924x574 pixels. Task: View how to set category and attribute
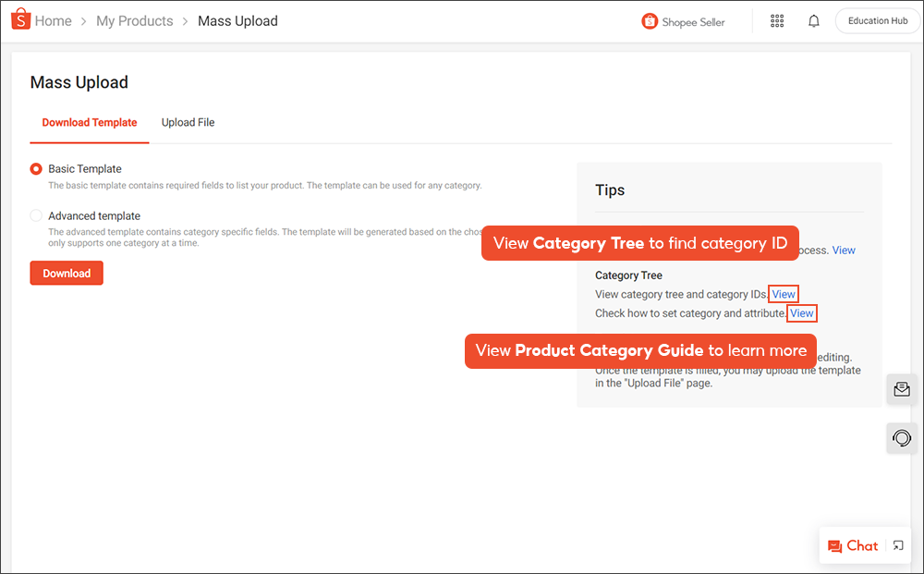801,312
